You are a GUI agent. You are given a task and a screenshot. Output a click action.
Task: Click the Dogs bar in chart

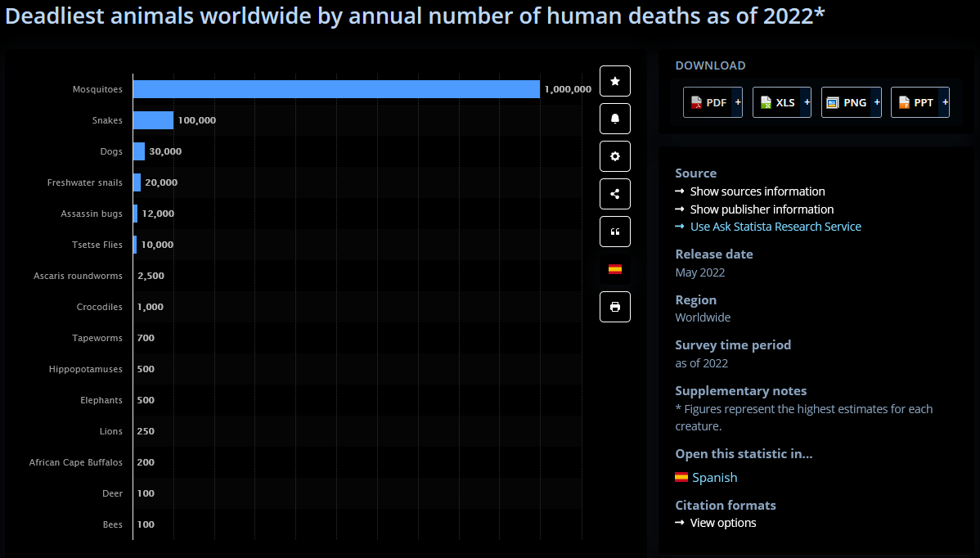[139, 151]
